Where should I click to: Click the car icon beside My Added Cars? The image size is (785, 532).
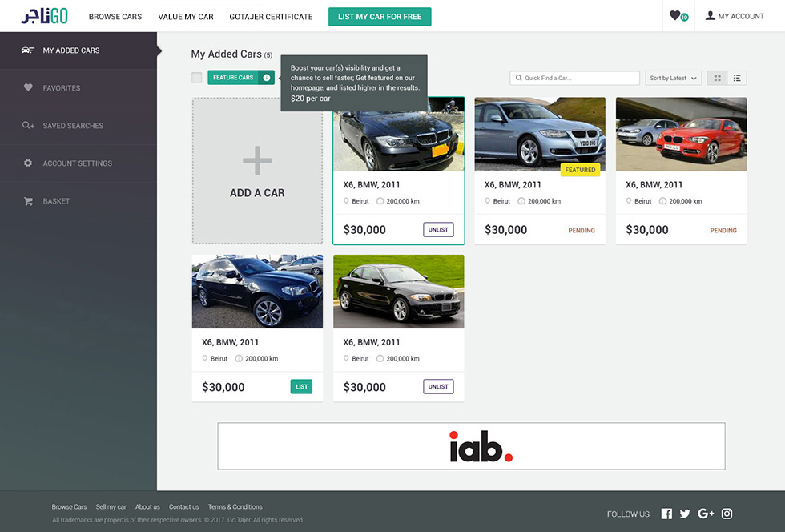tap(27, 50)
